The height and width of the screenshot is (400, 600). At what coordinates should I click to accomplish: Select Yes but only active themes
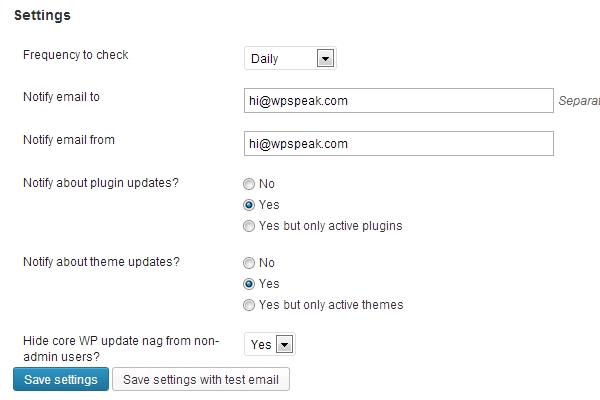point(249,305)
